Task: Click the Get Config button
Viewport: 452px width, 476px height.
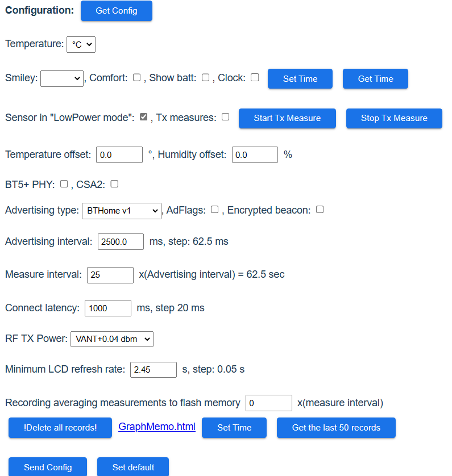Action: [116, 11]
